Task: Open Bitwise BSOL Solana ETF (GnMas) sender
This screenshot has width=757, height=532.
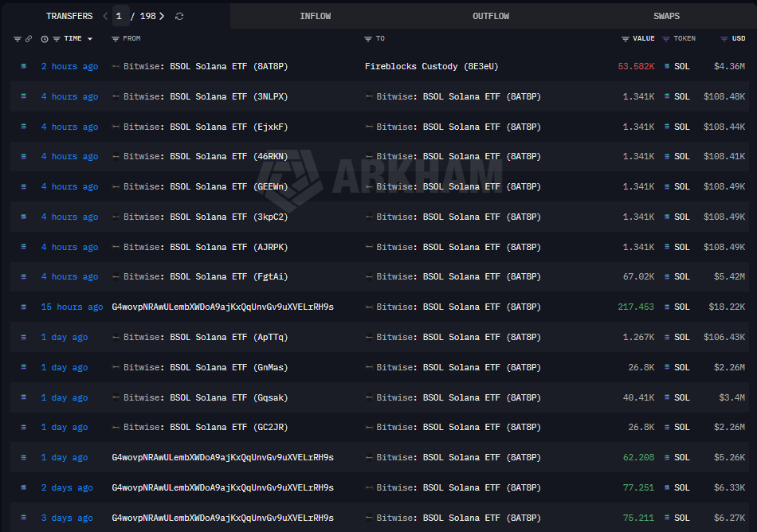Action: (206, 367)
